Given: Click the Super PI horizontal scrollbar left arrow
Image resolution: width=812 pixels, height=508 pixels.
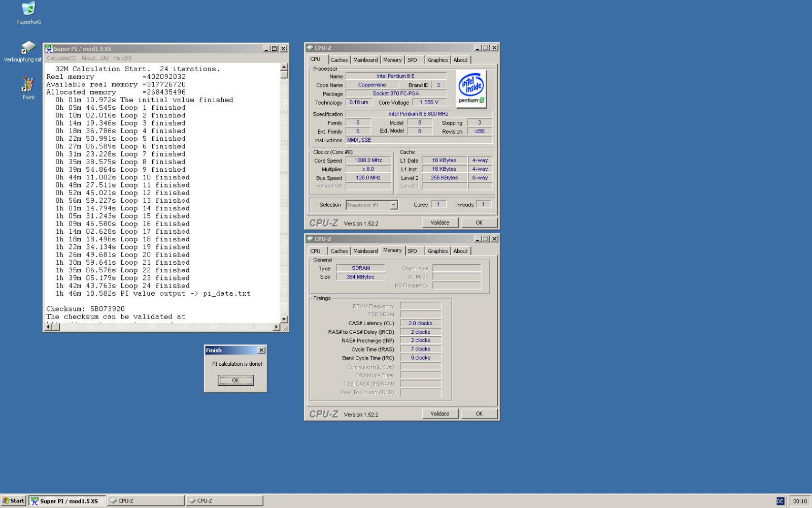Looking at the screenshot, I should (x=48, y=327).
